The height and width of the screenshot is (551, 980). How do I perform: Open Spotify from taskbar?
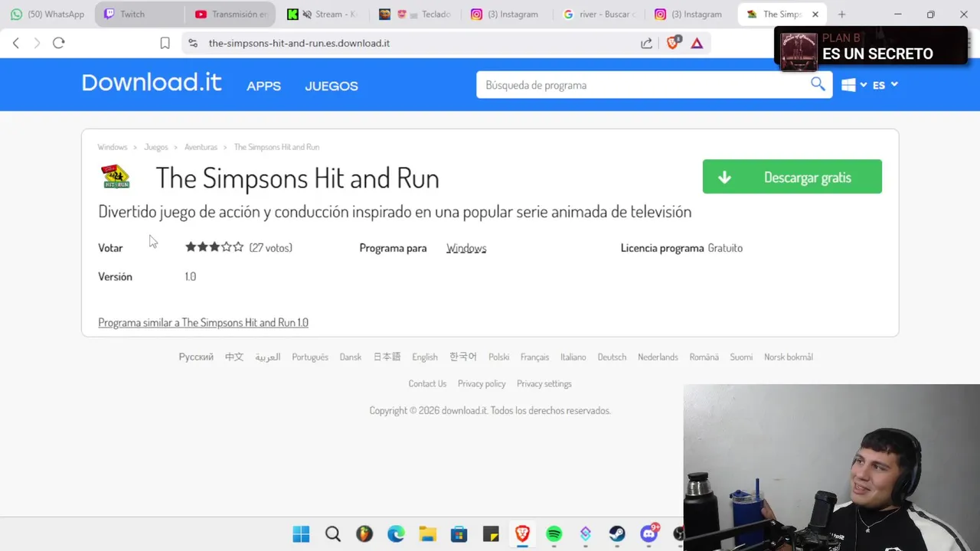pos(554,534)
